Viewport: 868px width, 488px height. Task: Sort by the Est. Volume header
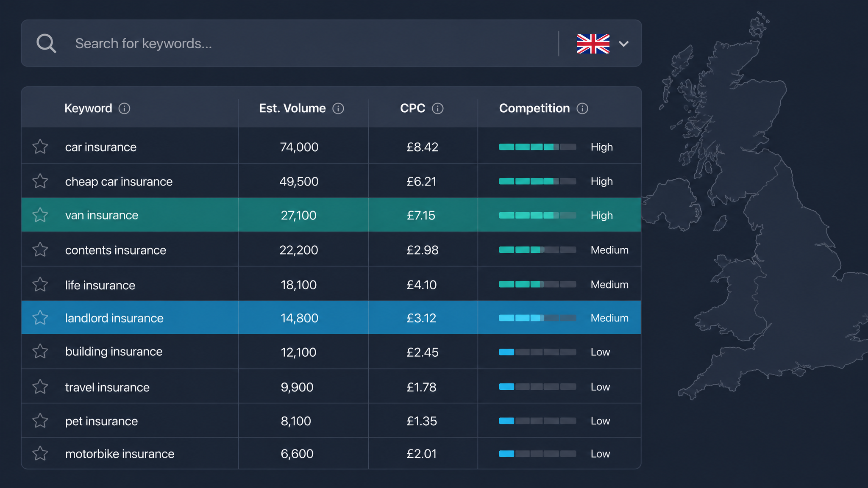(292, 108)
